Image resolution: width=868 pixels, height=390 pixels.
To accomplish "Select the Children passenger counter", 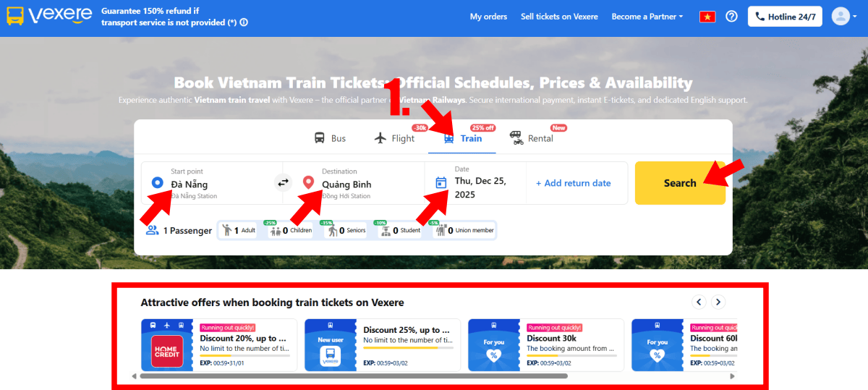I will coord(291,230).
